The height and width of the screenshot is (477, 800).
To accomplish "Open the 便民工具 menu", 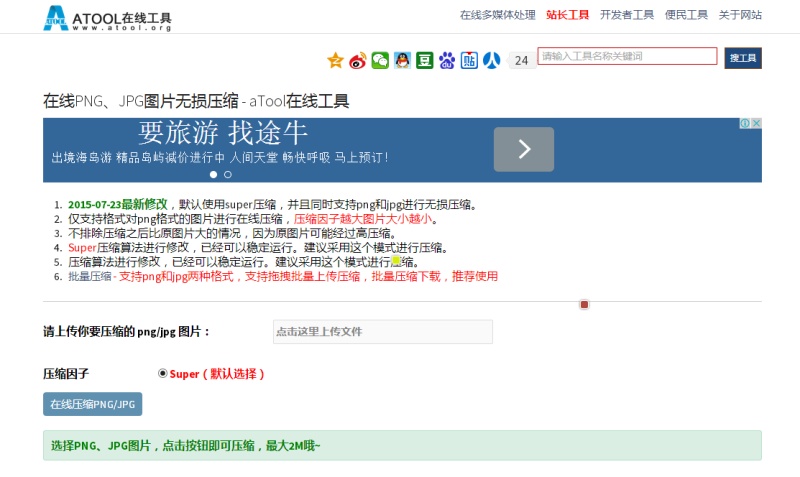I will [686, 15].
